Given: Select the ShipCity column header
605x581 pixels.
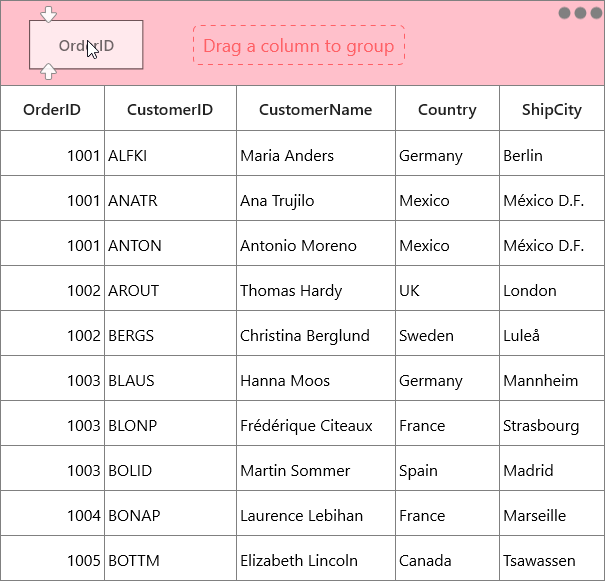Looking at the screenshot, I should (x=552, y=108).
